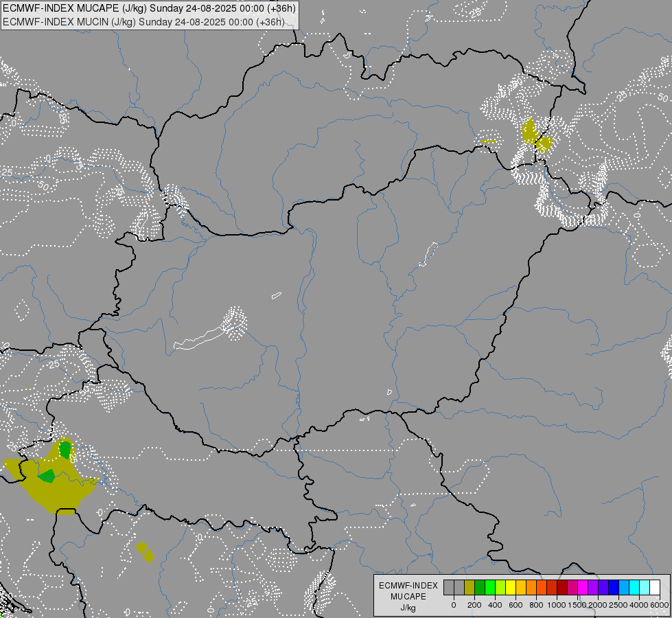Pick the amber 600-700 legend swatch

[521, 587]
